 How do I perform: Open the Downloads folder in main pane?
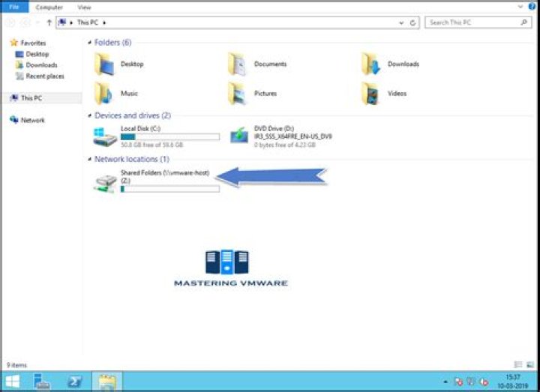point(370,64)
